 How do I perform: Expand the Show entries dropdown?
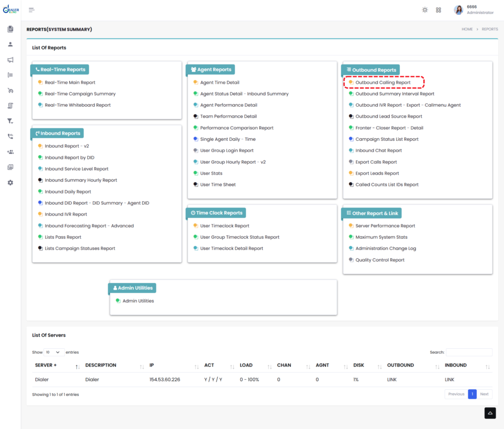(x=53, y=352)
